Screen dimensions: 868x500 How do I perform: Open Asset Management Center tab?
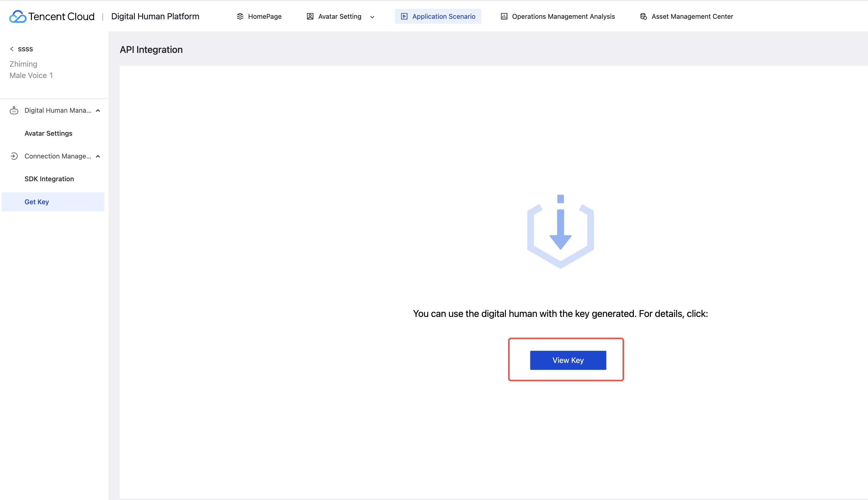[x=692, y=16]
